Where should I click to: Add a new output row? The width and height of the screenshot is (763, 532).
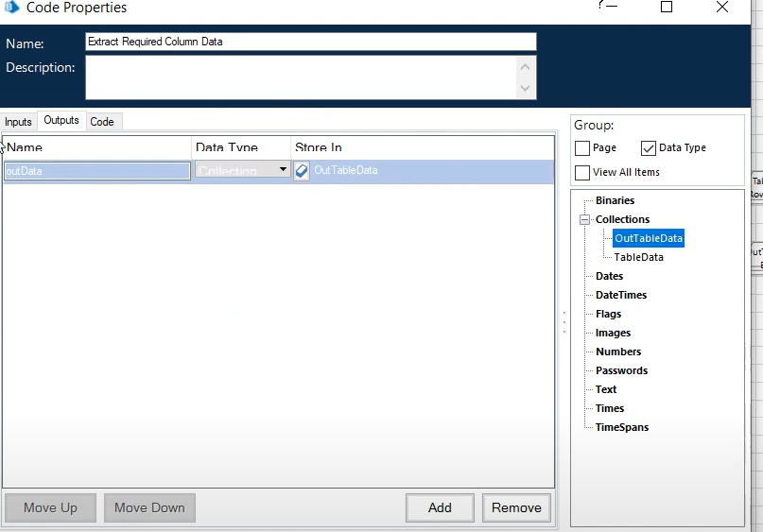[x=440, y=507]
